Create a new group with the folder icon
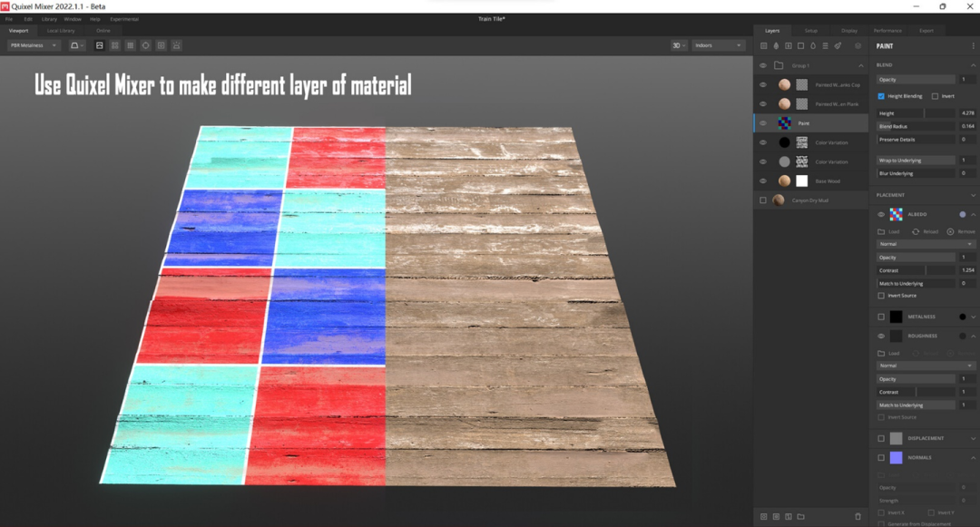Screen dimensions: 980x527 [800, 516]
